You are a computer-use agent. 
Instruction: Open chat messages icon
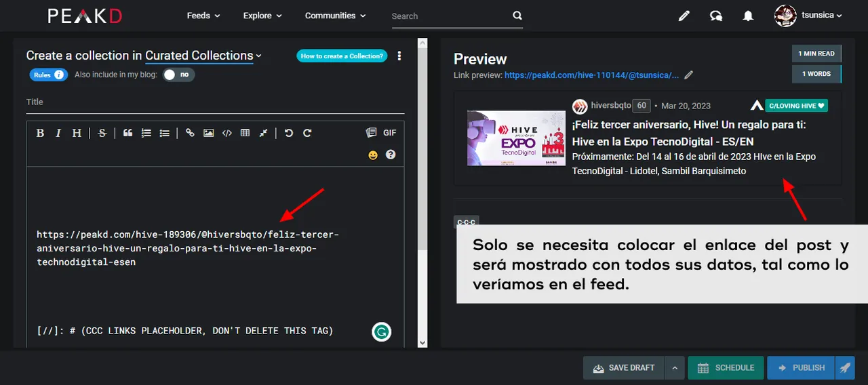716,16
